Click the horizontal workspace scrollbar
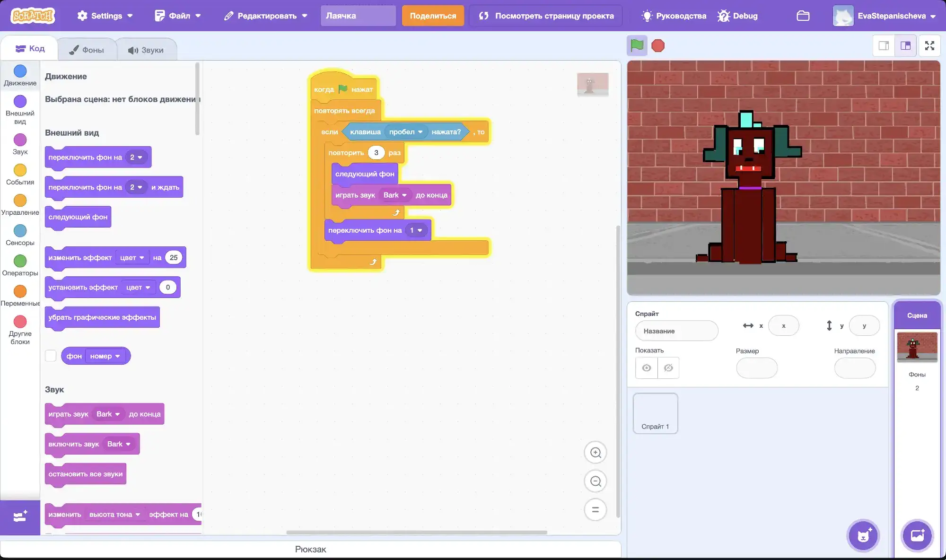 pyautogui.click(x=416, y=533)
